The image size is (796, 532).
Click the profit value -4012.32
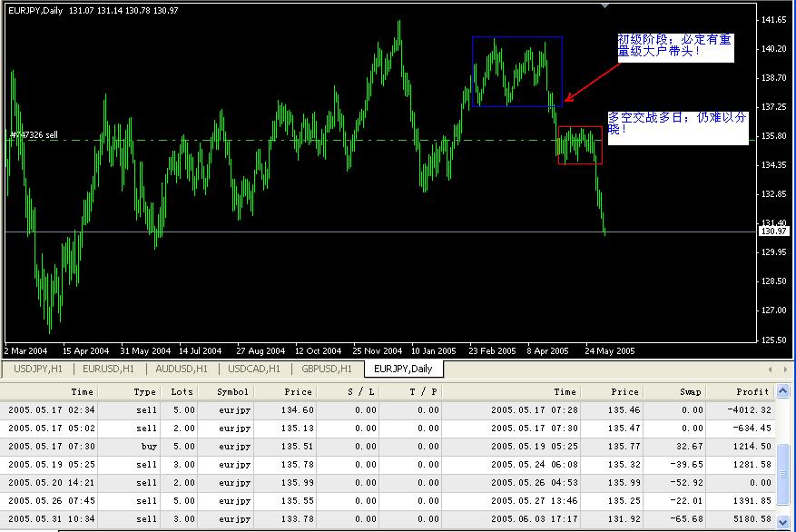[749, 410]
